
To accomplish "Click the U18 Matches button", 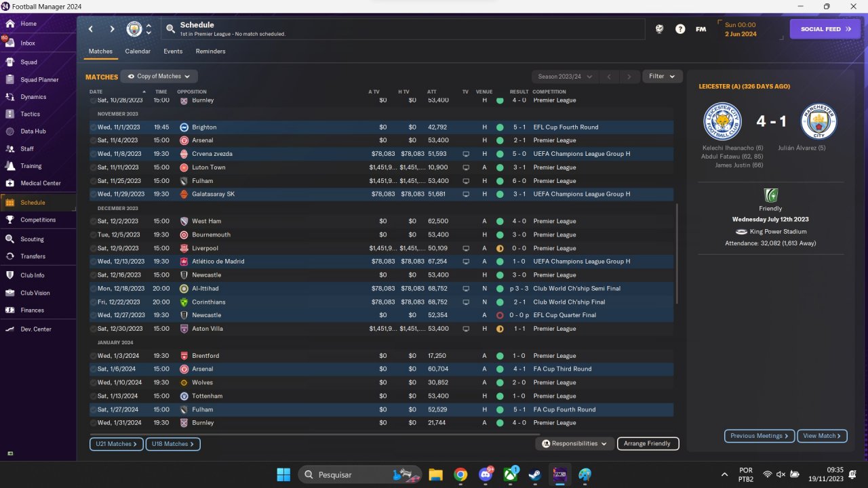I will tap(173, 444).
